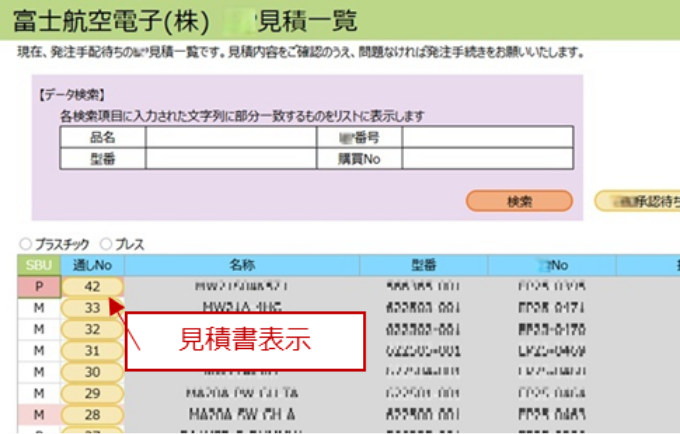Viewport: 680px width, 434px height.
Task: Click the 名称 column header
Action: click(242, 265)
